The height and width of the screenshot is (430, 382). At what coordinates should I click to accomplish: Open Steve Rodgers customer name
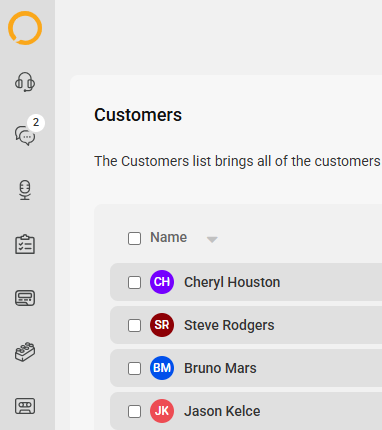click(229, 325)
